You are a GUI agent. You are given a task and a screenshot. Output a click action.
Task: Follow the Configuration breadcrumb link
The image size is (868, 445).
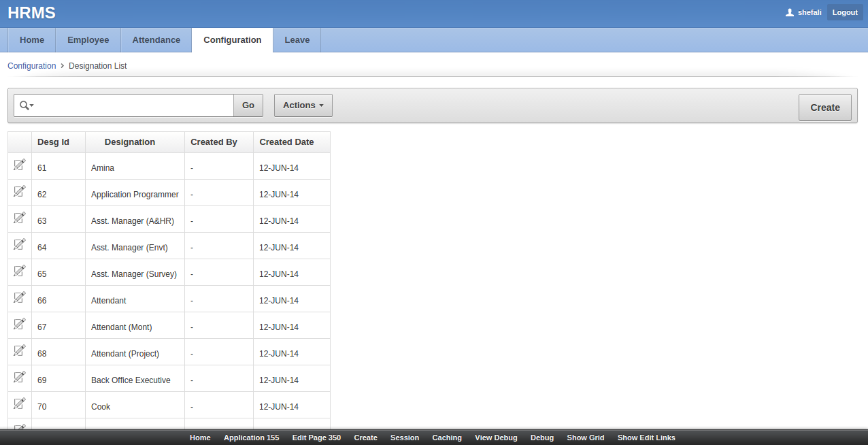31,66
